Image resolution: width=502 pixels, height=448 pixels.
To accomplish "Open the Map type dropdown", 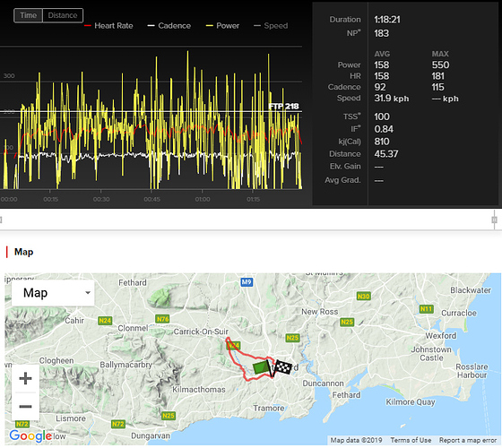I will coord(53,293).
